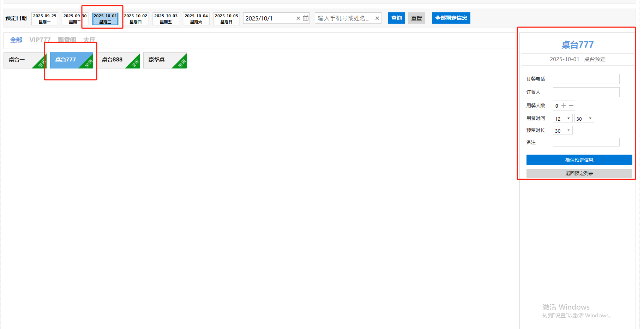Clear the 2025/10/1 date field
The height and width of the screenshot is (329, 644).
298,18
